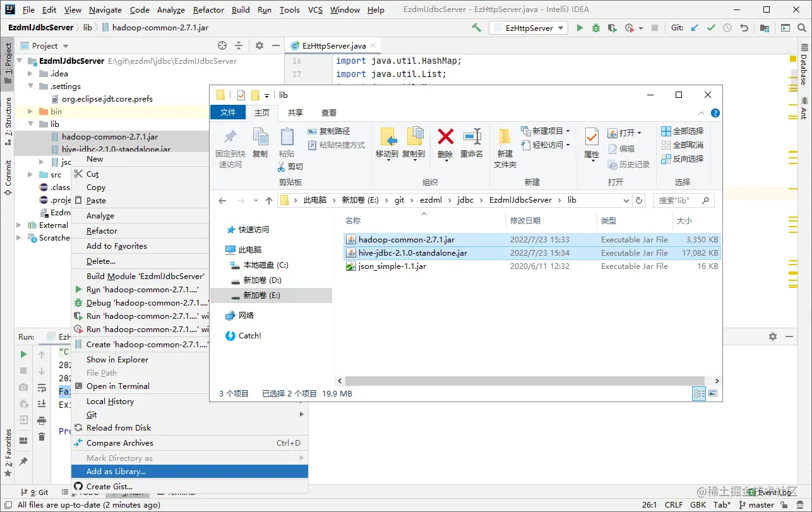Clear console with trash icon in Run panel
Screen dimensions: 812x512
click(42, 436)
